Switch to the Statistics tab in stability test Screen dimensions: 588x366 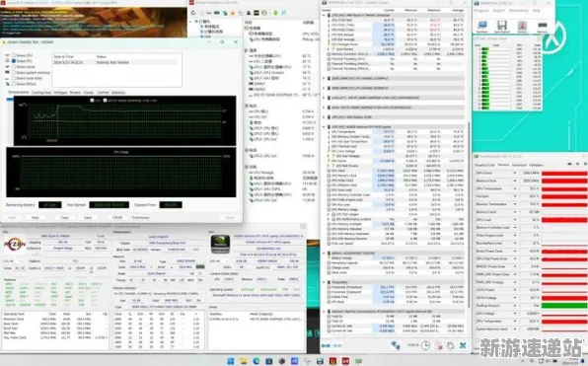tap(118, 93)
